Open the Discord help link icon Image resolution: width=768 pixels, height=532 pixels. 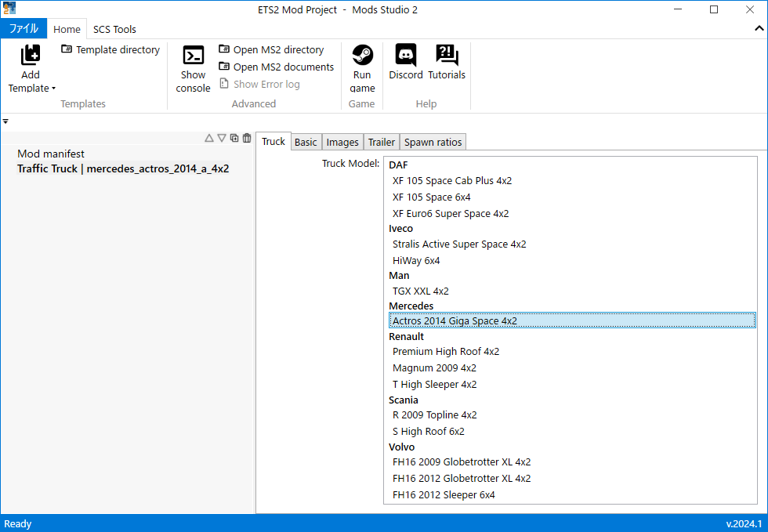(x=405, y=56)
